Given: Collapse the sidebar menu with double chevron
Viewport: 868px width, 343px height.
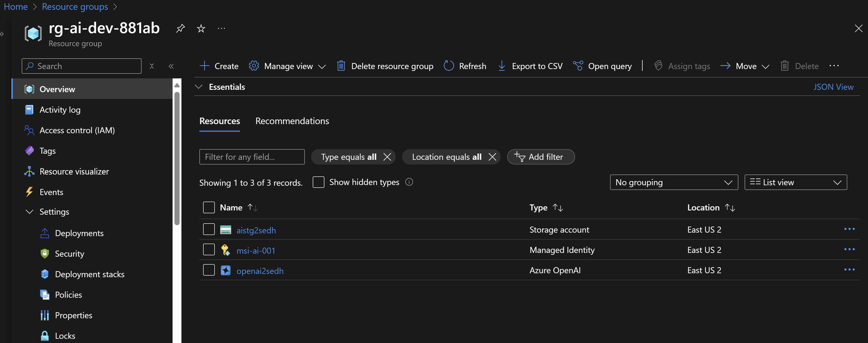Looking at the screenshot, I should 171,66.
